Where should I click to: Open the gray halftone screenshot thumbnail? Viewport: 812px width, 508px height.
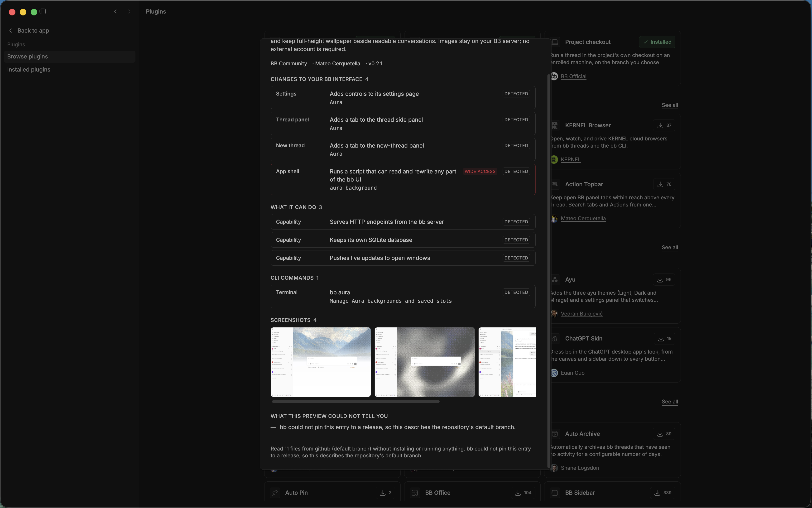425,362
